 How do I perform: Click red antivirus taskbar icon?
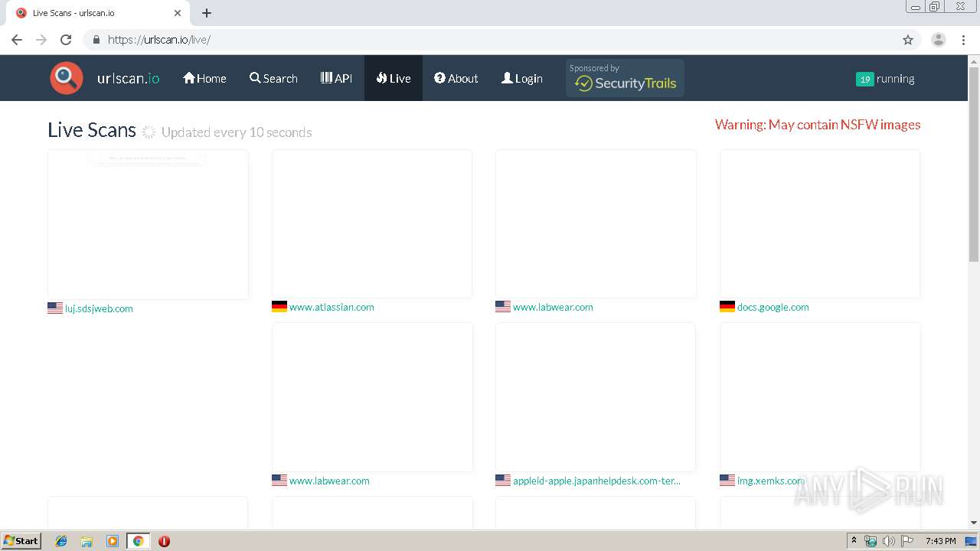(164, 541)
